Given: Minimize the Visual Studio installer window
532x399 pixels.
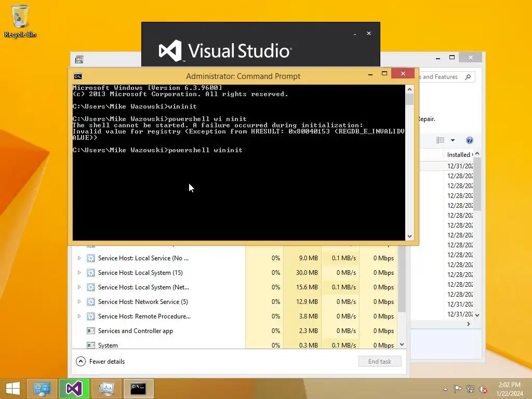Looking at the screenshot, I should click(355, 34).
